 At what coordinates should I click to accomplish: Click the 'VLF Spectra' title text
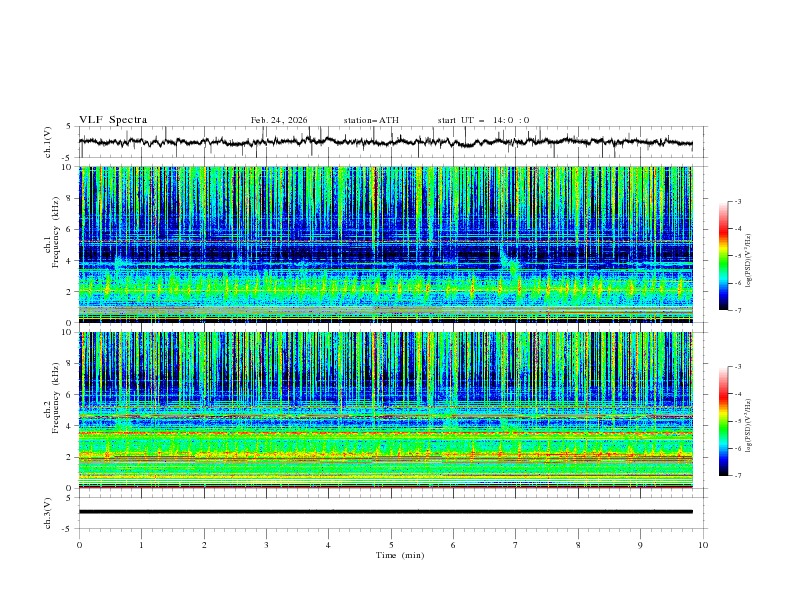(113, 120)
